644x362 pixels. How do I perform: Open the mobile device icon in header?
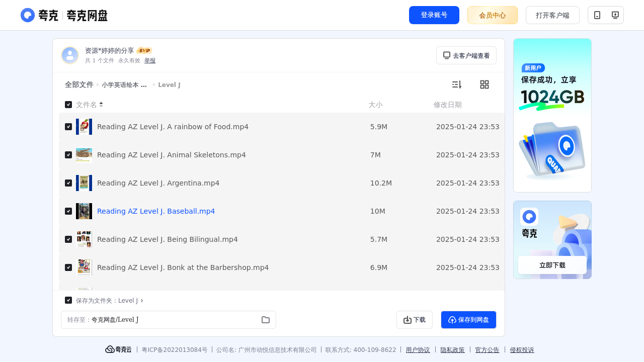pos(597,15)
